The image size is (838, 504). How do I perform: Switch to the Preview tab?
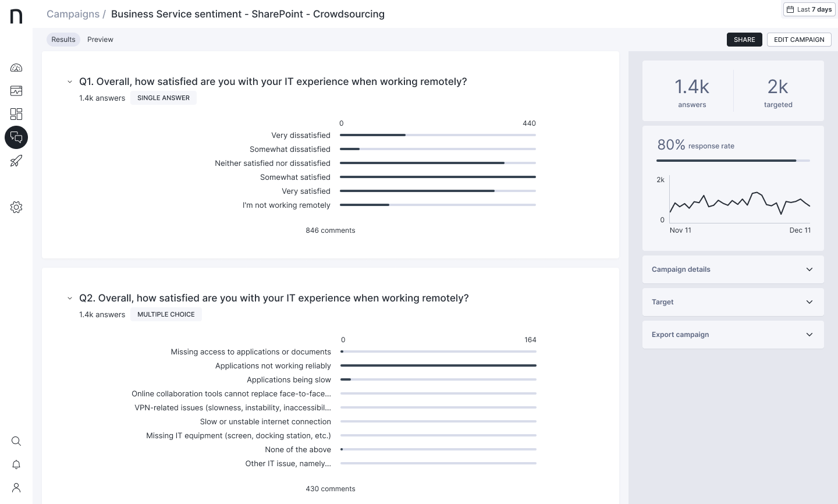click(x=100, y=40)
